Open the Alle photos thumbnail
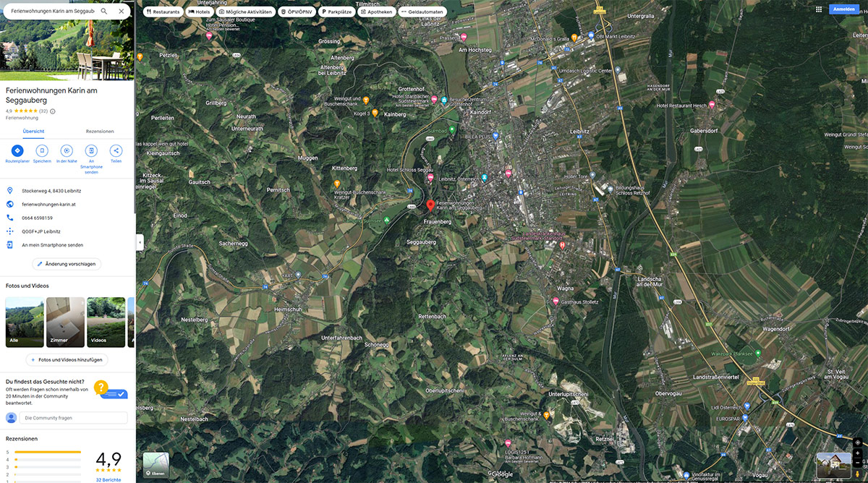The image size is (868, 483). [x=24, y=322]
